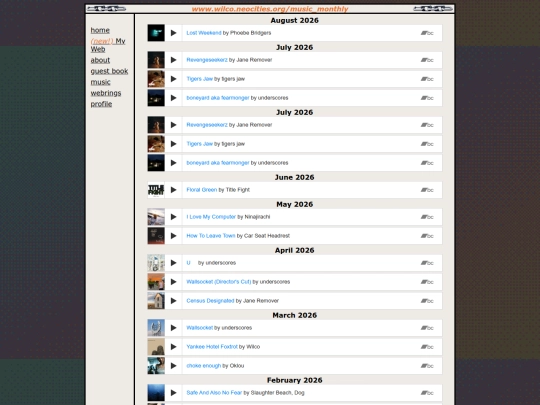Click Bandcamp logo for I Love My Computer
The width and height of the screenshot is (540, 405).
coord(427,217)
